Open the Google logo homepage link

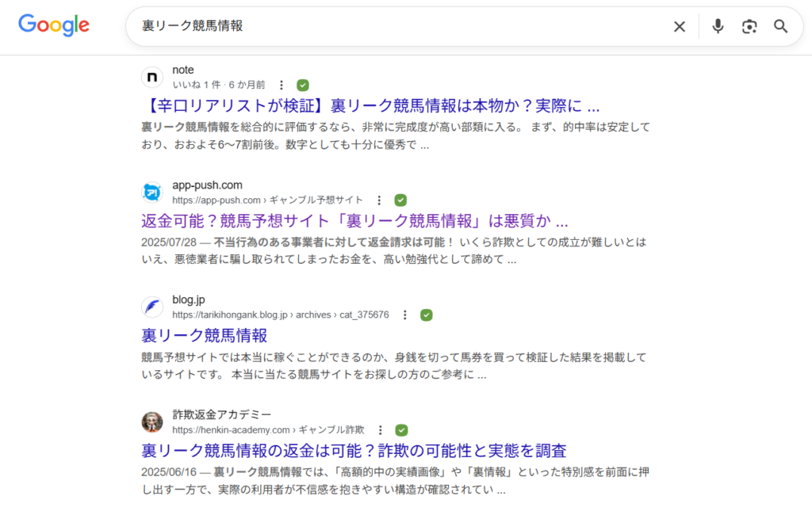click(x=54, y=25)
